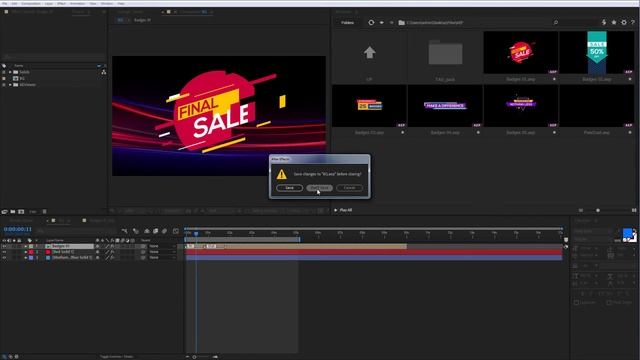Click Don't Save in the dialog

tap(319, 188)
